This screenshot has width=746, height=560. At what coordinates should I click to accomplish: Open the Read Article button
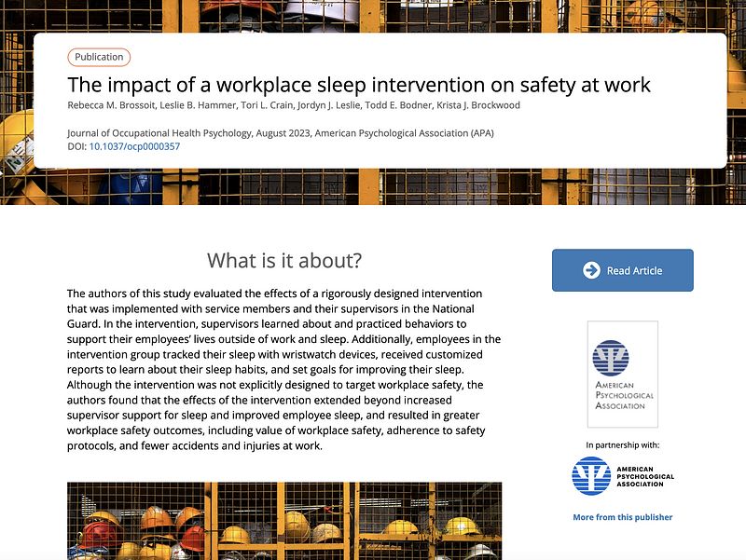pyautogui.click(x=622, y=270)
